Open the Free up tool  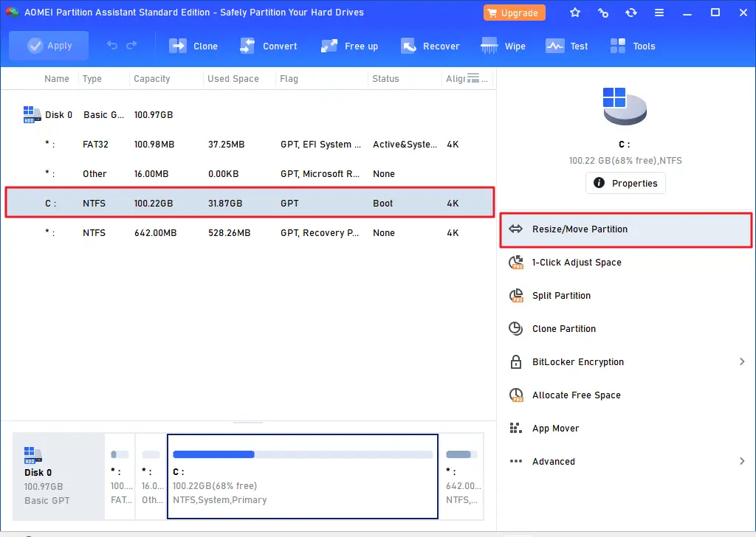[x=349, y=46]
